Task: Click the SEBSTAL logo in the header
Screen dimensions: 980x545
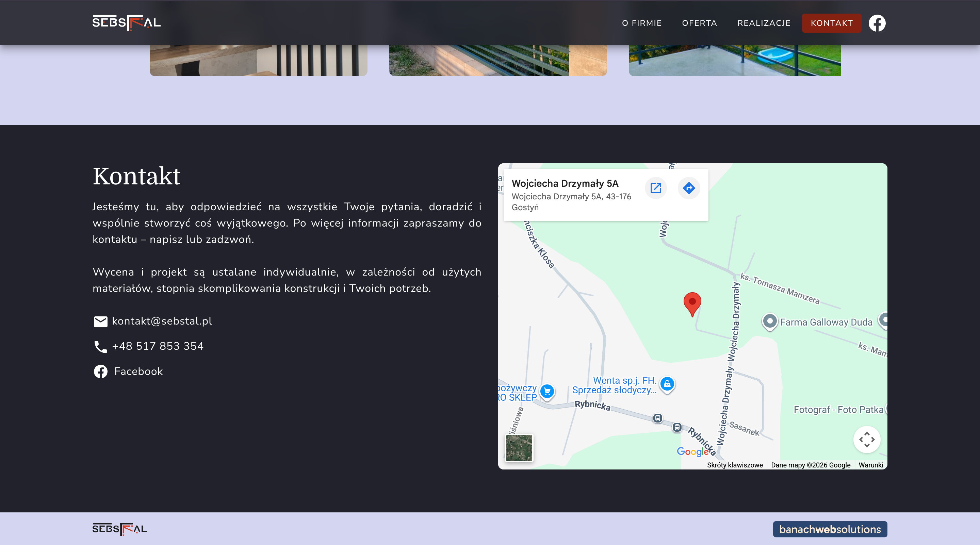Action: point(126,23)
